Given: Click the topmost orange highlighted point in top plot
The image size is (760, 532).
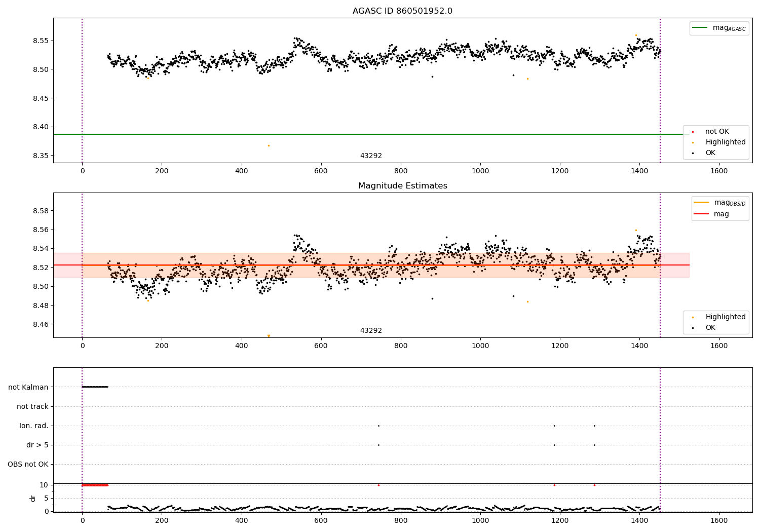Looking at the screenshot, I should click(636, 35).
